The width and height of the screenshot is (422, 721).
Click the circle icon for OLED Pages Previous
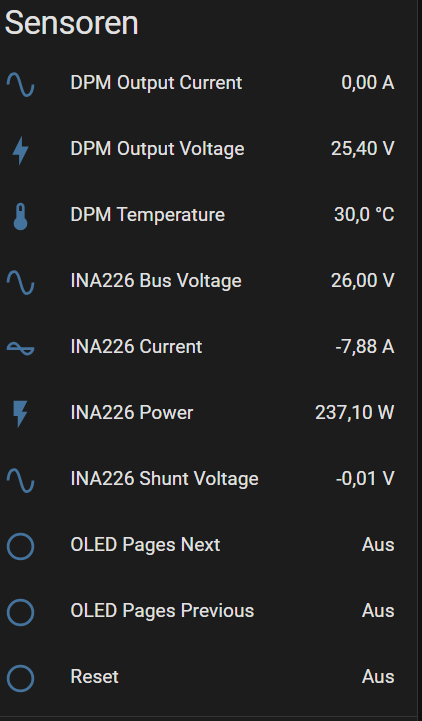(x=20, y=612)
